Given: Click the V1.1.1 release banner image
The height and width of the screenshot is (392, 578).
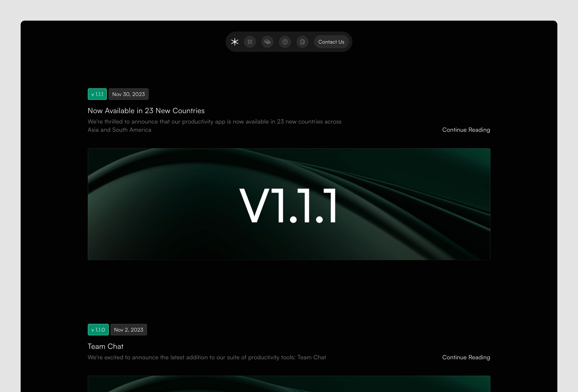Looking at the screenshot, I should (289, 204).
